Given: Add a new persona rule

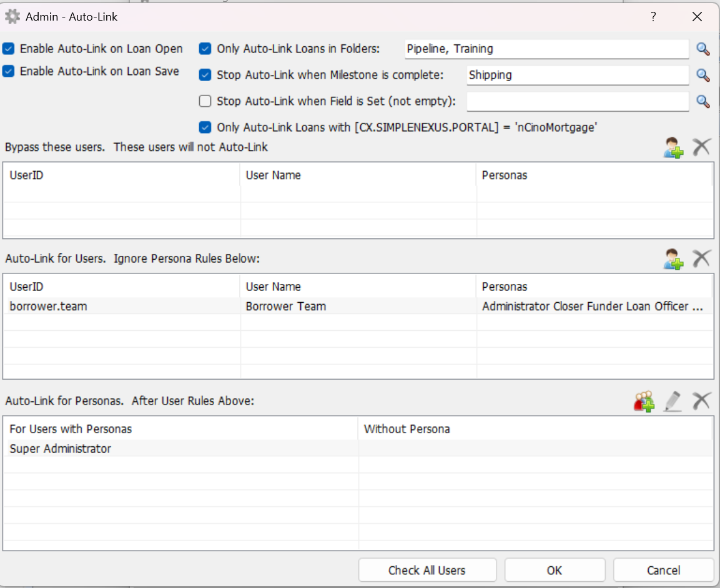Looking at the screenshot, I should 644,401.
